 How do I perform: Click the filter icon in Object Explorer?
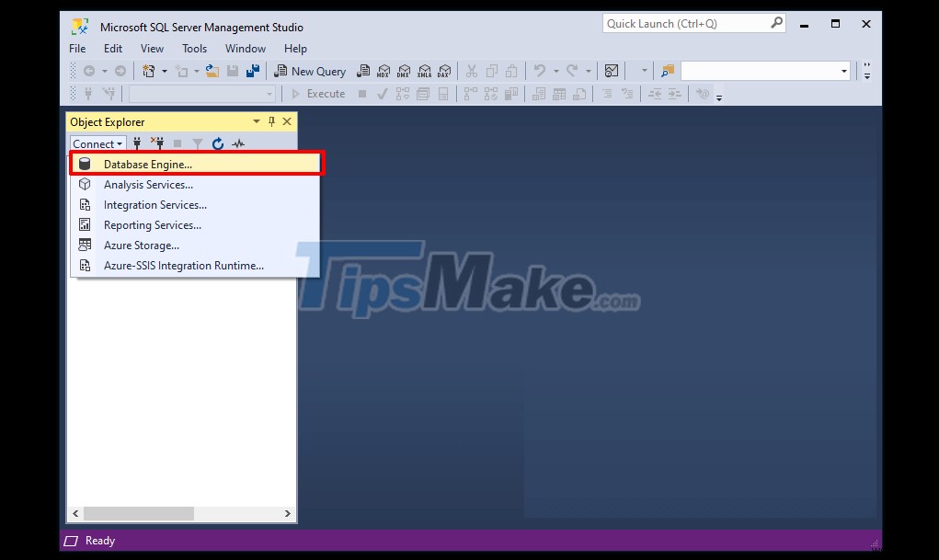(198, 143)
